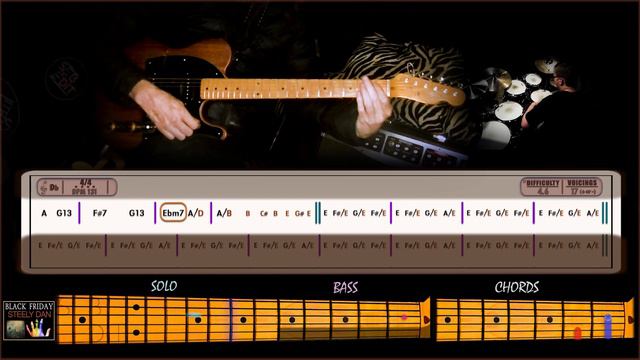Select the G13 chord right after A
Screen dimensions: 640x360
tap(64, 213)
